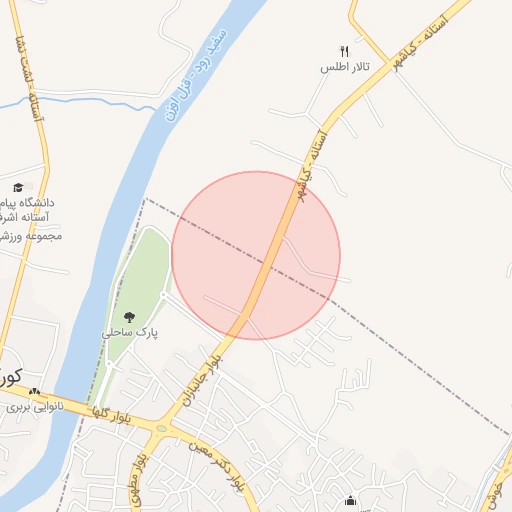Click the restaurant fork-and-knife icon above تالار اطلس
512x512 pixels.
pyautogui.click(x=345, y=52)
